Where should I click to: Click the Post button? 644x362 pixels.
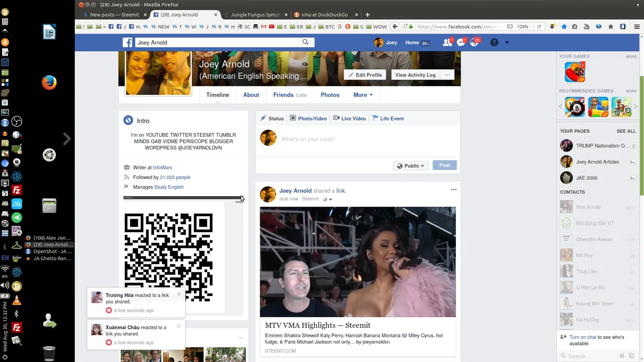click(x=445, y=165)
